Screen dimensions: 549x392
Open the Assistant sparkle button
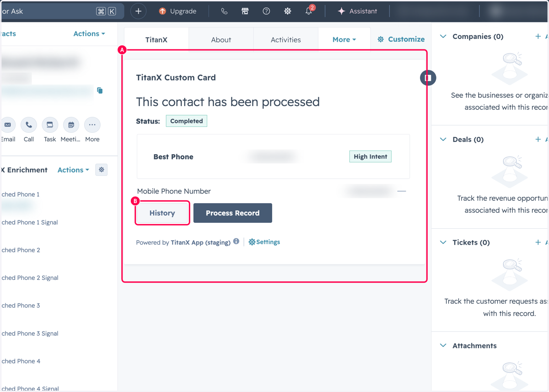357,11
